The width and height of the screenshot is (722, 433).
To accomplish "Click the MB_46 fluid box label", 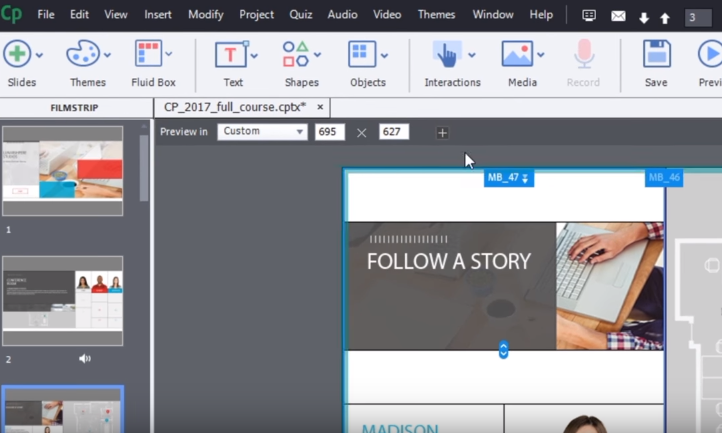I will click(664, 178).
